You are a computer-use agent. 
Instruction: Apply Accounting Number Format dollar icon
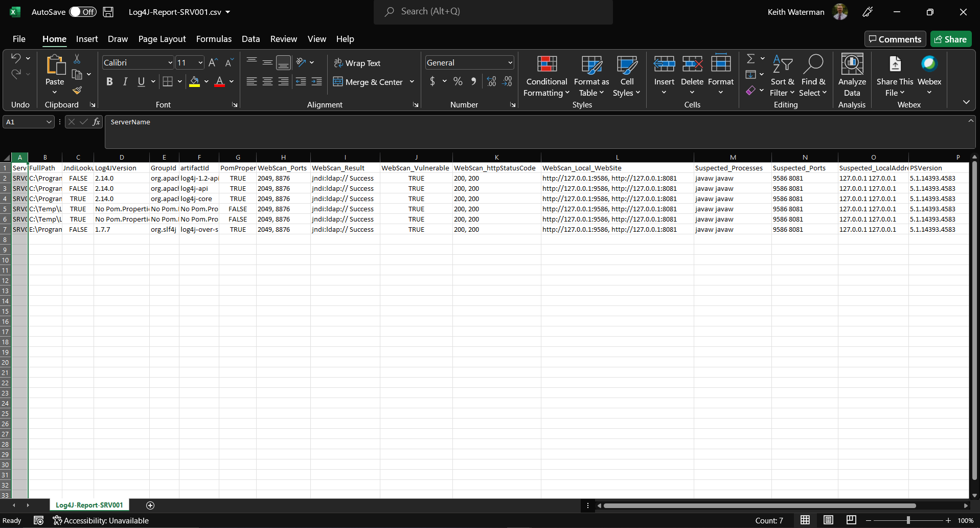(432, 81)
